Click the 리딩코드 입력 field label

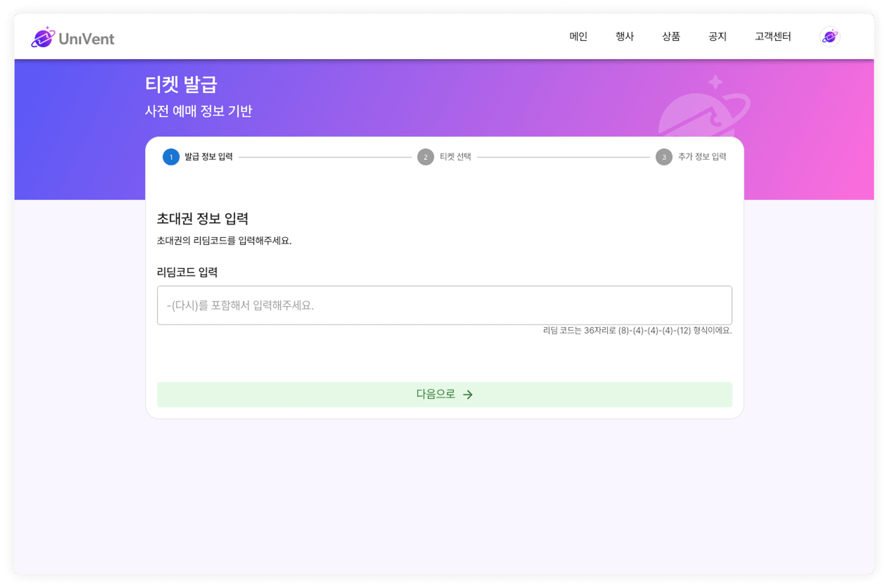tap(187, 272)
